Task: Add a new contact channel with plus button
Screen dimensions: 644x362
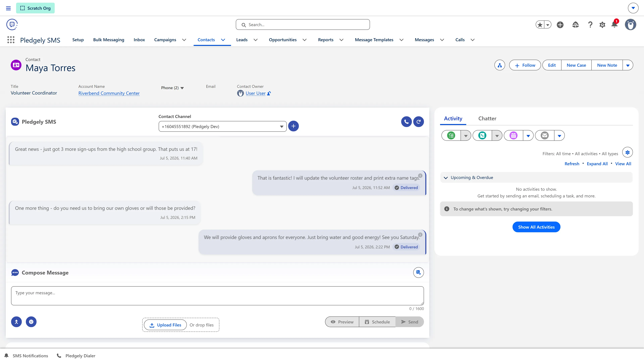Action: pyautogui.click(x=293, y=126)
